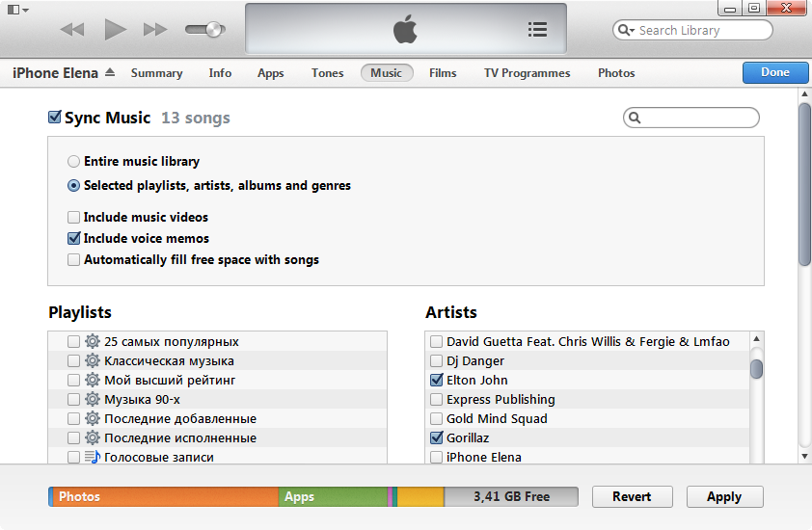Check the Мой высший рейтинг playlist

(x=73, y=380)
